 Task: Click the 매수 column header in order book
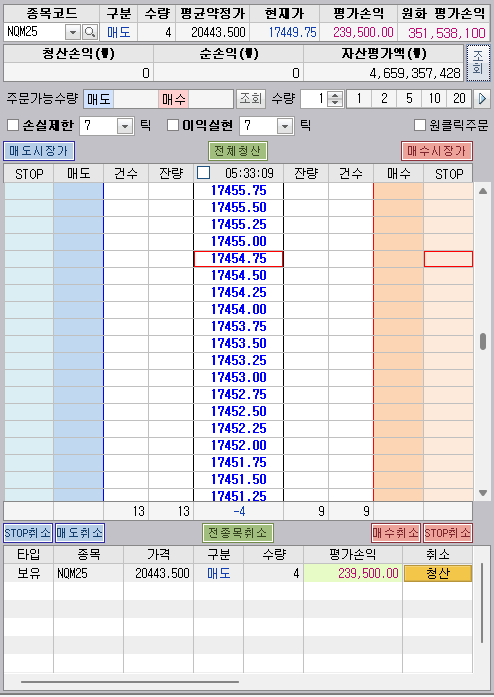coord(398,173)
